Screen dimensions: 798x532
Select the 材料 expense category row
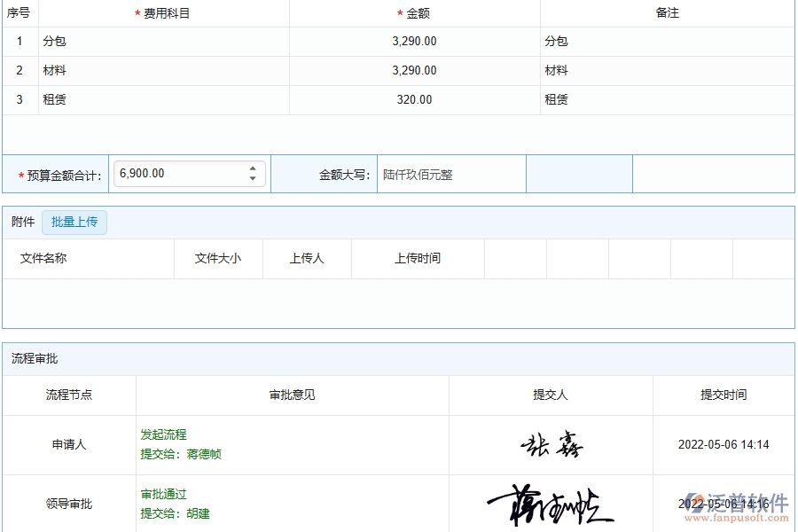54,70
